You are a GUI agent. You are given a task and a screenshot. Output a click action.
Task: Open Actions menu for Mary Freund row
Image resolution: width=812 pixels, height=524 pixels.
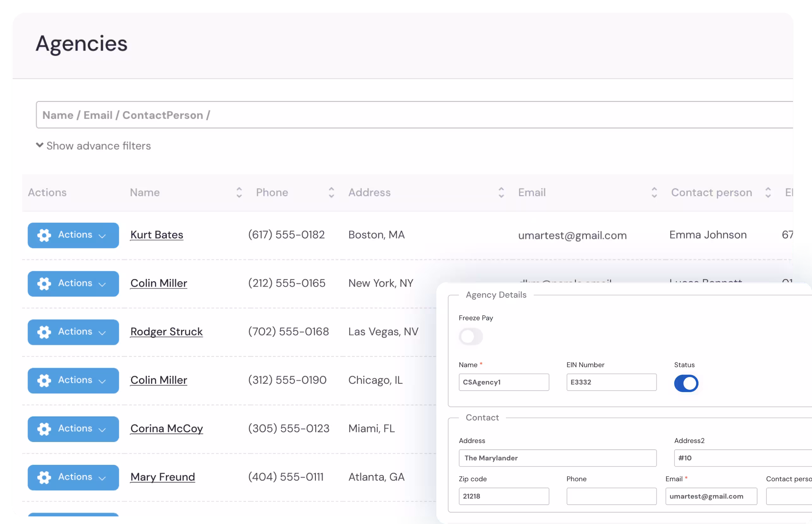pyautogui.click(x=73, y=477)
